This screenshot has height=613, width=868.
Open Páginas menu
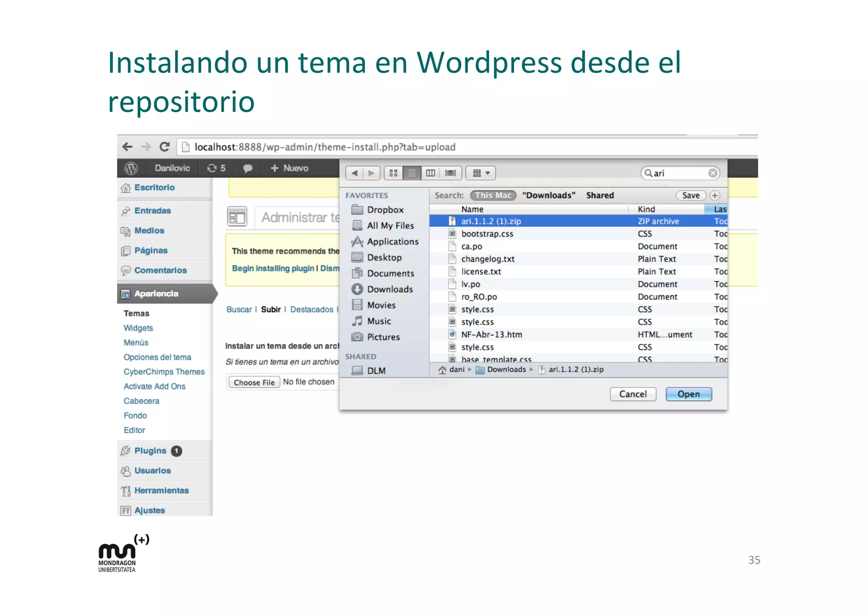165,250
